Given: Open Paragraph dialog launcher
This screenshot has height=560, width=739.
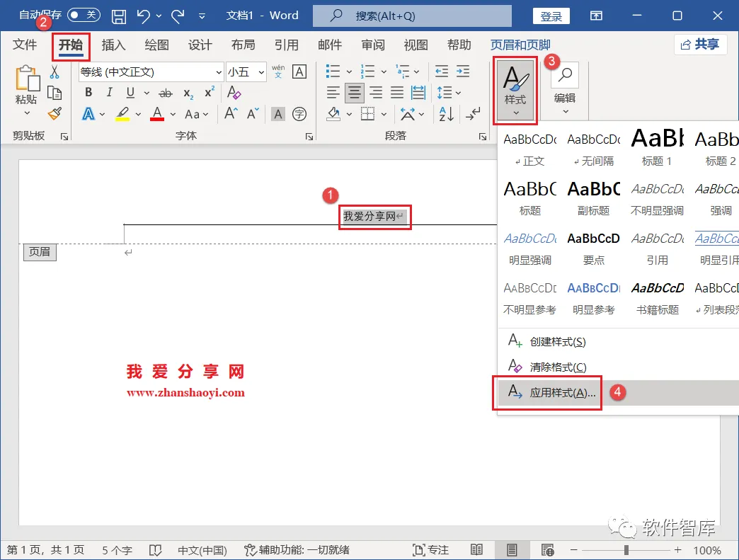Looking at the screenshot, I should pos(483,137).
